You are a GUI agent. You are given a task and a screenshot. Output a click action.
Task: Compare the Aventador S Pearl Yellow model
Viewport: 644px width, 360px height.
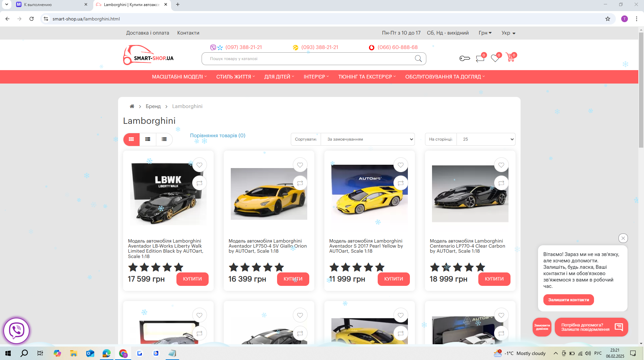401,183
